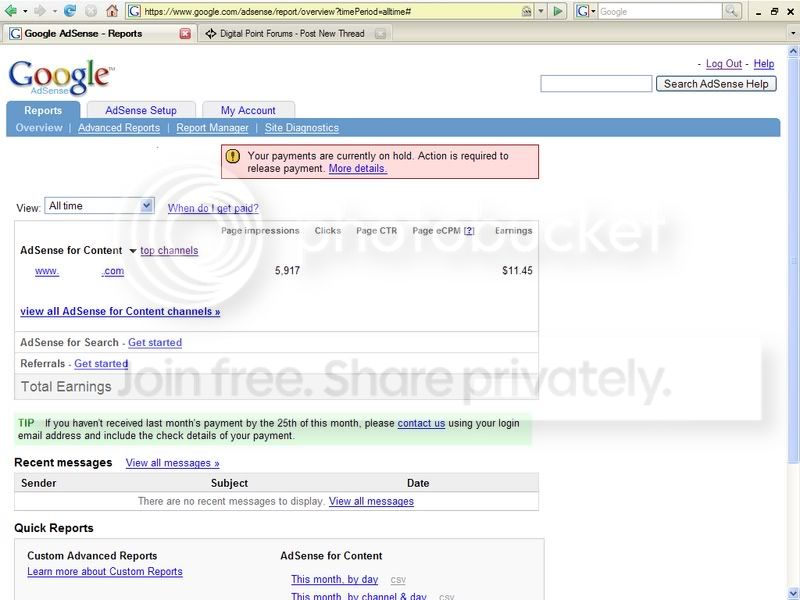
Task: Click the Google AdSense logo
Action: click(61, 77)
